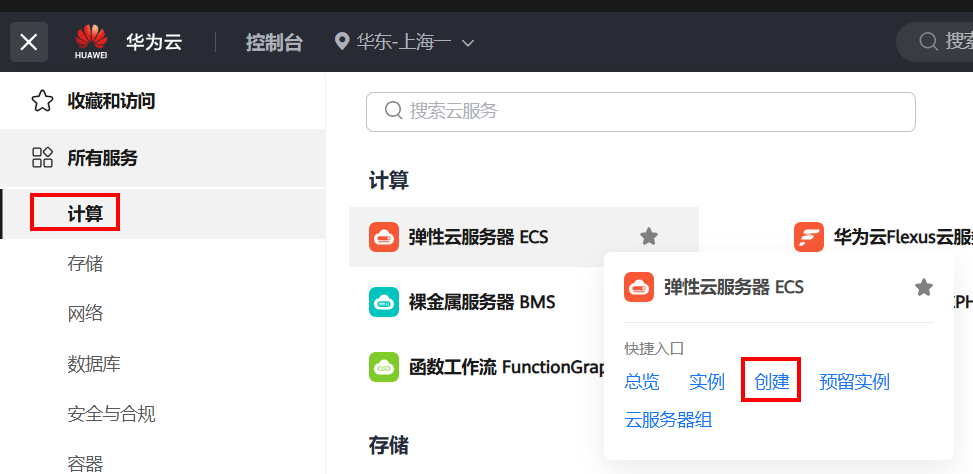Screen dimensions: 973x474
Task: Click ECS icon in popup card
Action: pyautogui.click(x=639, y=287)
